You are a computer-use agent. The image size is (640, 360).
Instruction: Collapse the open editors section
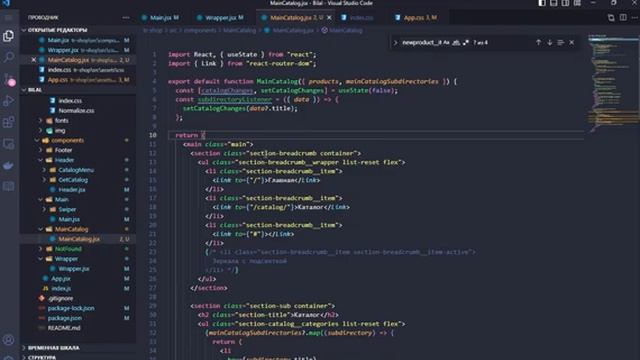click(x=24, y=30)
